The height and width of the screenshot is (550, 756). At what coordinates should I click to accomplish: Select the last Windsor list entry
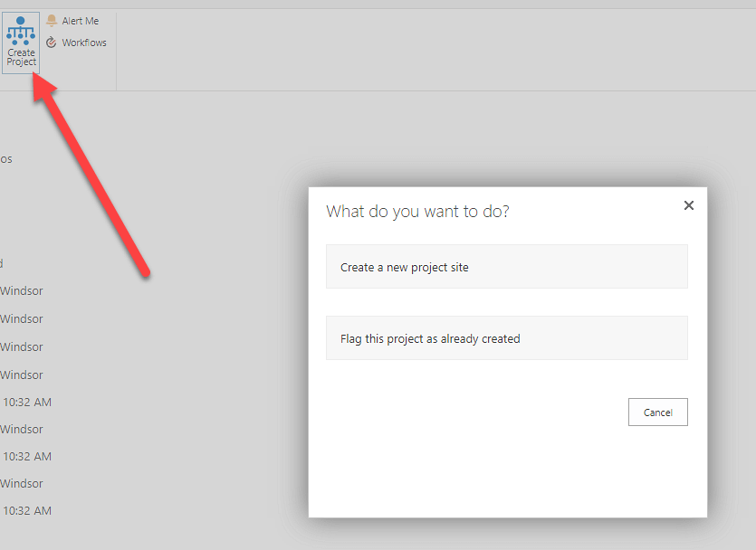tap(22, 484)
